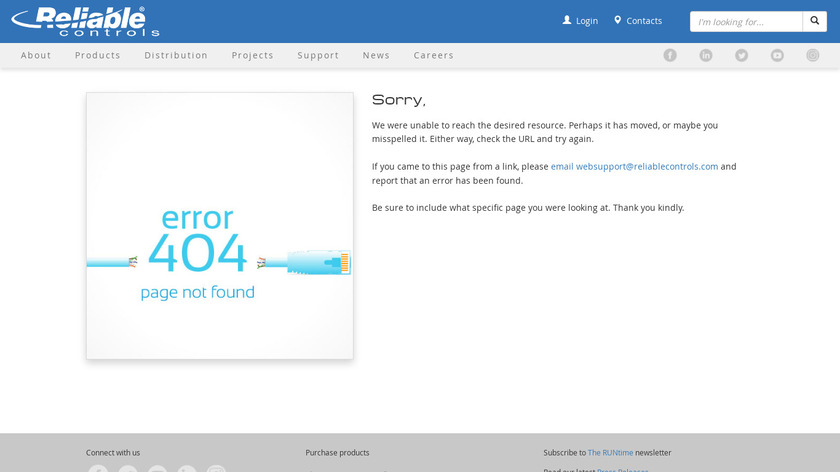Open Twitter icon in navigation bar
The image size is (840, 472).
coord(741,55)
